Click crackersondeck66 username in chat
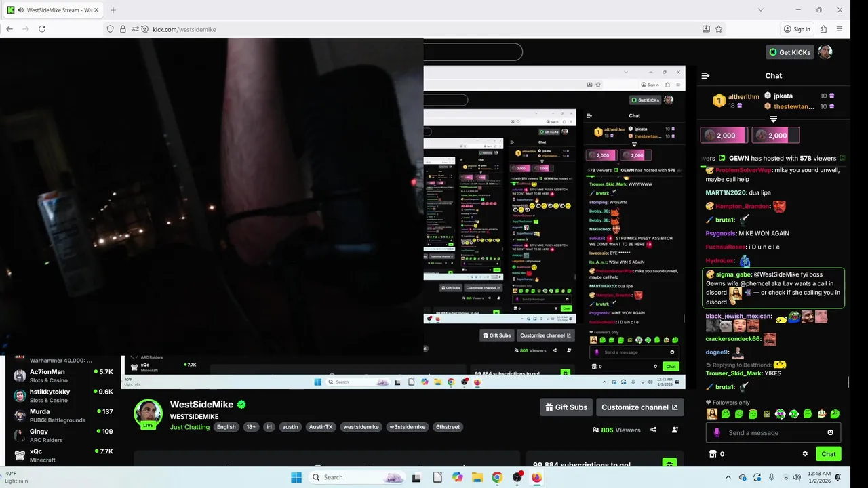 click(x=733, y=339)
